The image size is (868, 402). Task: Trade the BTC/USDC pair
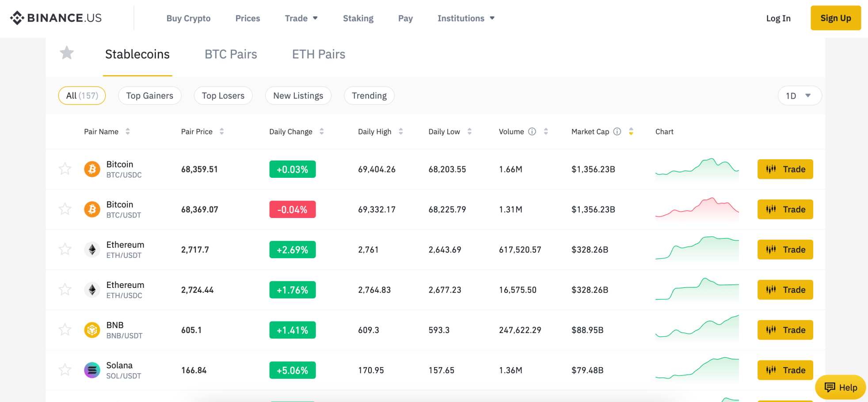click(785, 169)
